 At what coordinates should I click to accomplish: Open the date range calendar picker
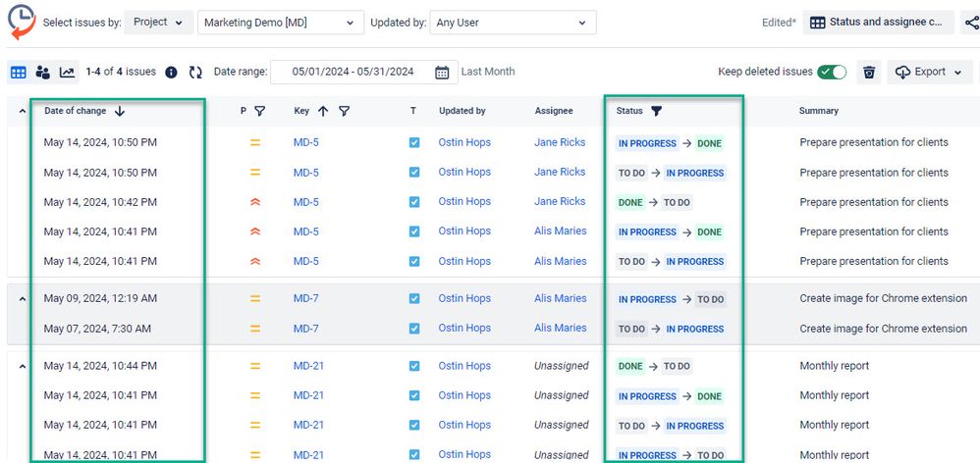[442, 73]
